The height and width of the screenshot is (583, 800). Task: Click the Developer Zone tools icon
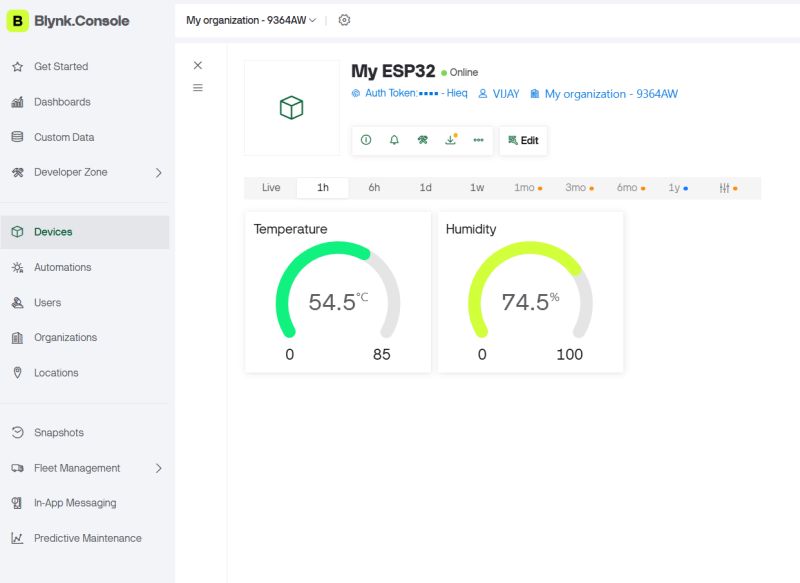[x=17, y=172]
